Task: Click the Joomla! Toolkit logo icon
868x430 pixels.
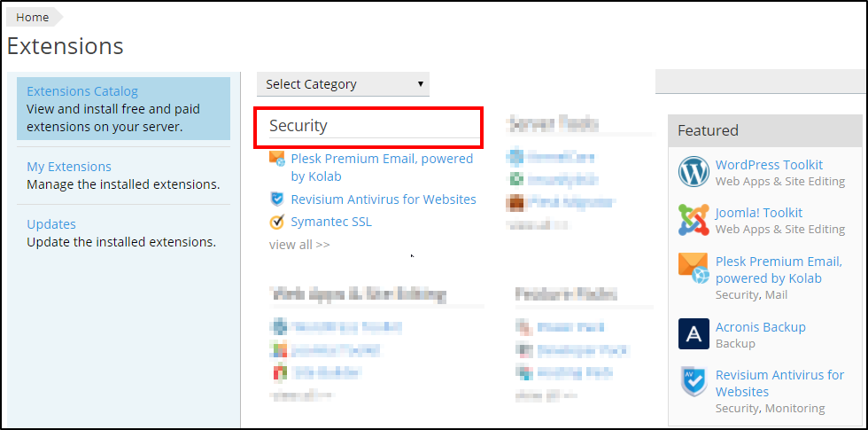Action: coord(694,220)
